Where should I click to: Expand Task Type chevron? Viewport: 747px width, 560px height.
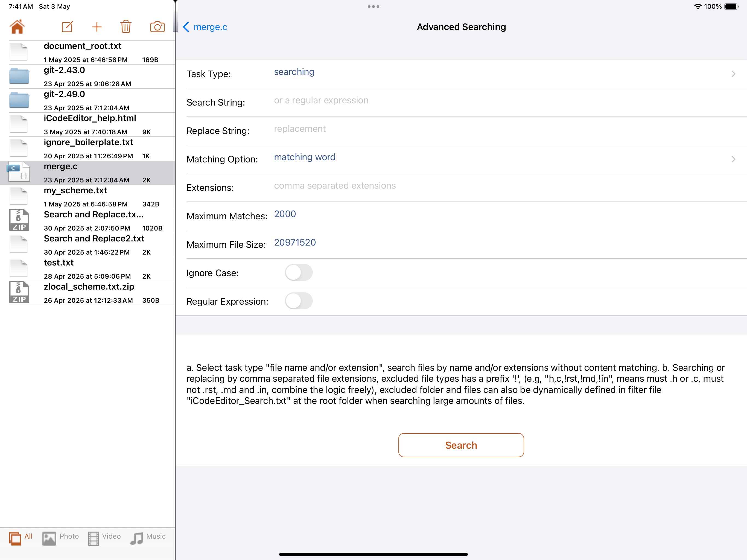coord(733,74)
